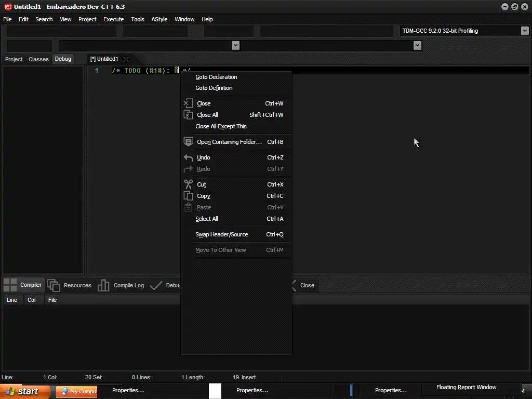Click the Close All icon in context menu
532x399 pixels.
point(188,115)
